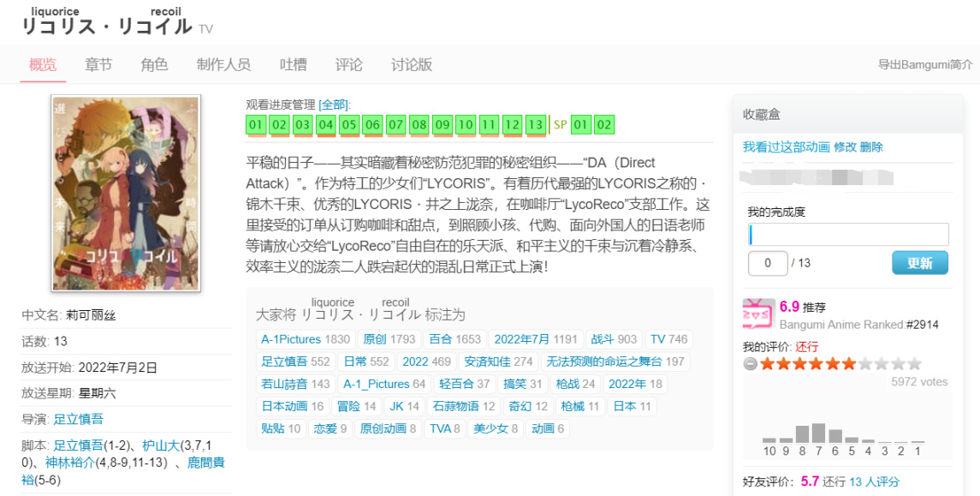Open the 角色 tab
This screenshot has height=496, width=980.
tap(154, 64)
